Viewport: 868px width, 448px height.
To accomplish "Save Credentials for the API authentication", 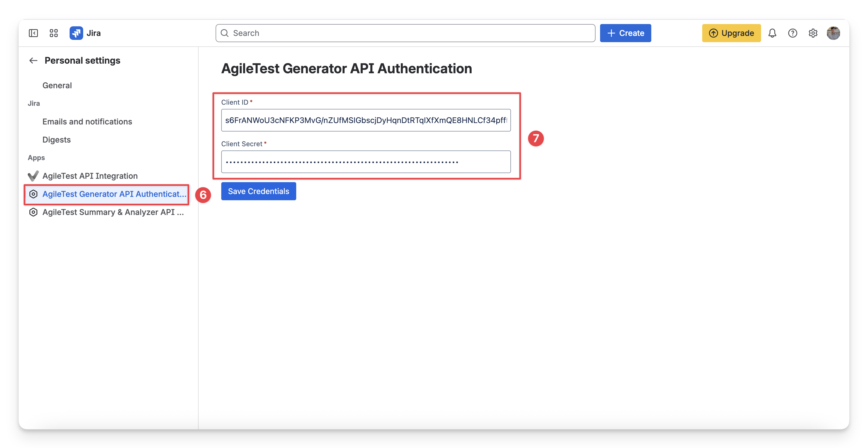I will point(258,191).
